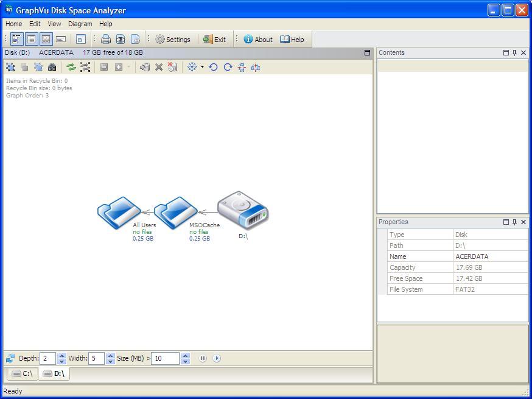Viewport: 532px width, 399px height.
Task: Open the layout dropdown arrow beside snowflake icon
Action: tap(202, 67)
